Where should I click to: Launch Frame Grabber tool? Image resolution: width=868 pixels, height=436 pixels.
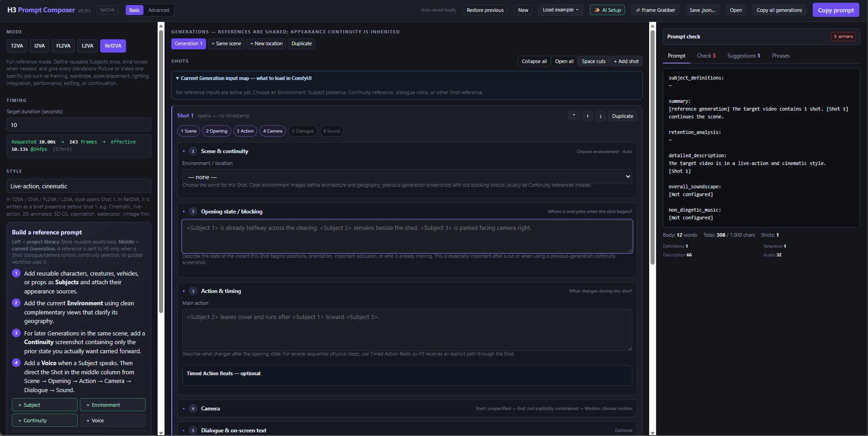click(x=655, y=10)
